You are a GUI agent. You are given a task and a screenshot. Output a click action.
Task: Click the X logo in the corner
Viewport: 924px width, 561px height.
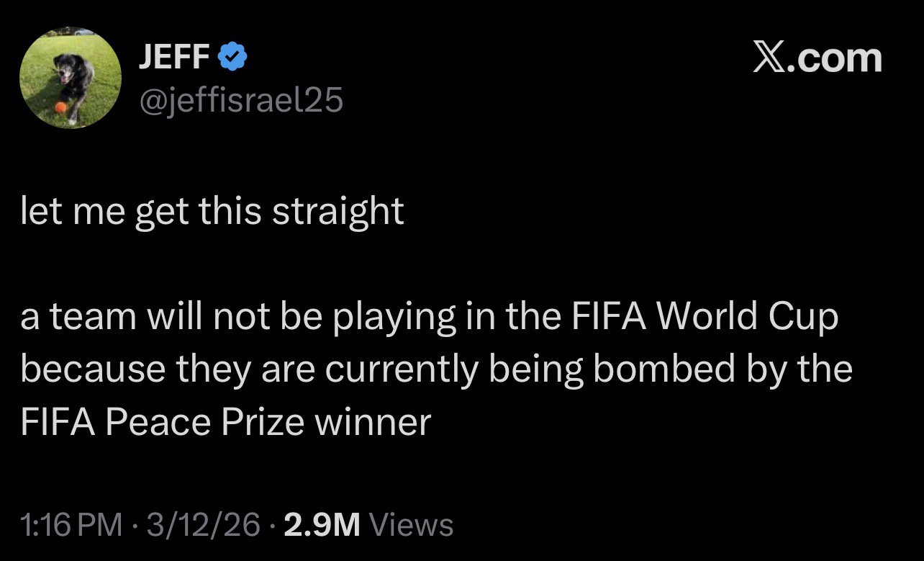tap(769, 58)
